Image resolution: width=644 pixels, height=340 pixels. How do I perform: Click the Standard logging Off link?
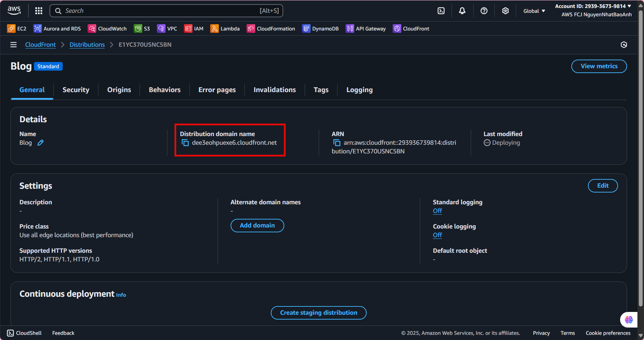pos(437,211)
